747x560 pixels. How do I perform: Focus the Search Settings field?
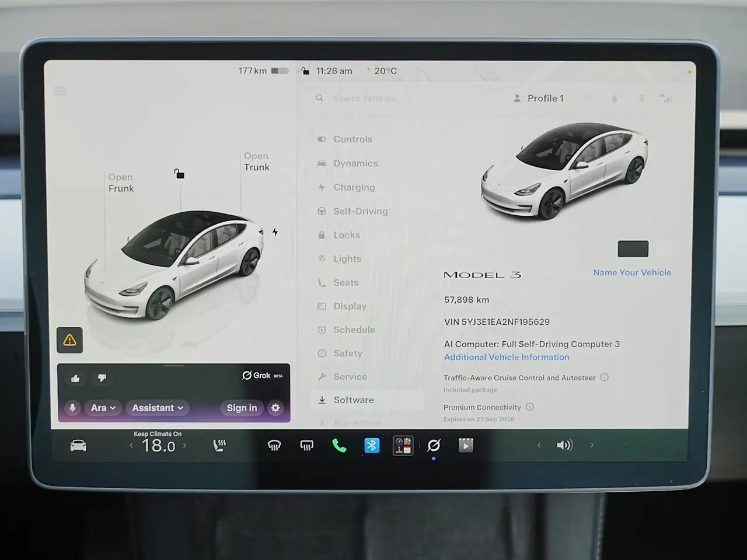[364, 99]
